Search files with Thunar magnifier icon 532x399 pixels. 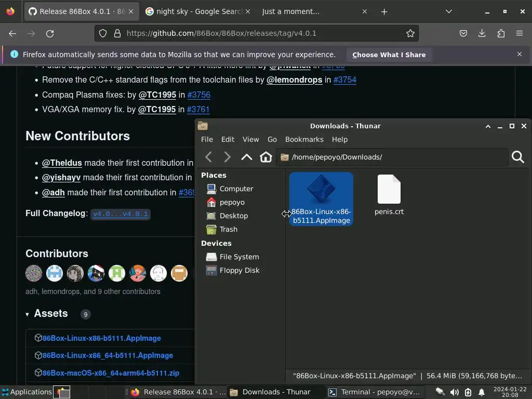coord(518,157)
